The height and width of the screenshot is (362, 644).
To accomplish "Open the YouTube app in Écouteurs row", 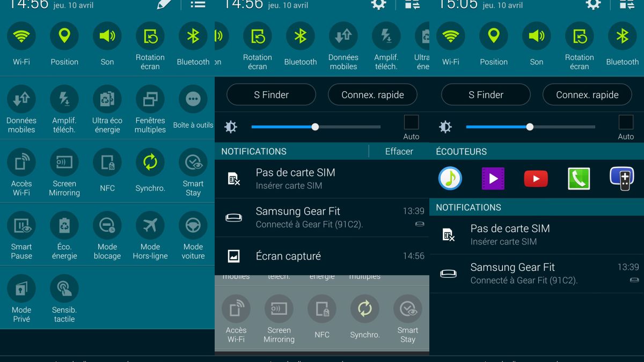I will tap(536, 179).
